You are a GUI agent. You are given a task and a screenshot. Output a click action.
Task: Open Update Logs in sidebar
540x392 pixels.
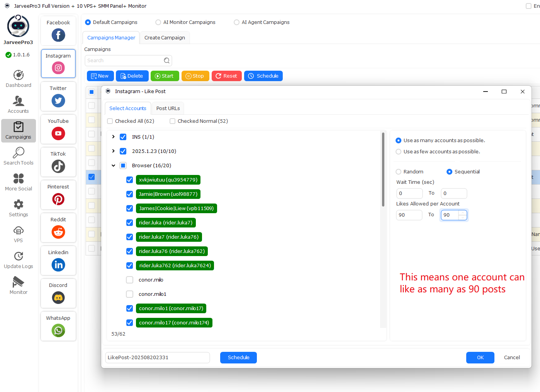(19, 260)
